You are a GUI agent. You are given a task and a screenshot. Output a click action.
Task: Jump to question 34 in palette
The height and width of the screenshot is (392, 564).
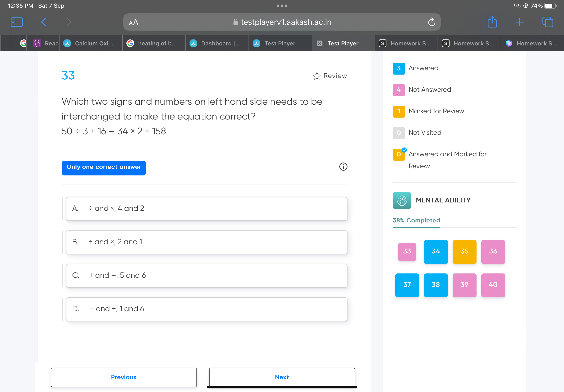pos(436,251)
